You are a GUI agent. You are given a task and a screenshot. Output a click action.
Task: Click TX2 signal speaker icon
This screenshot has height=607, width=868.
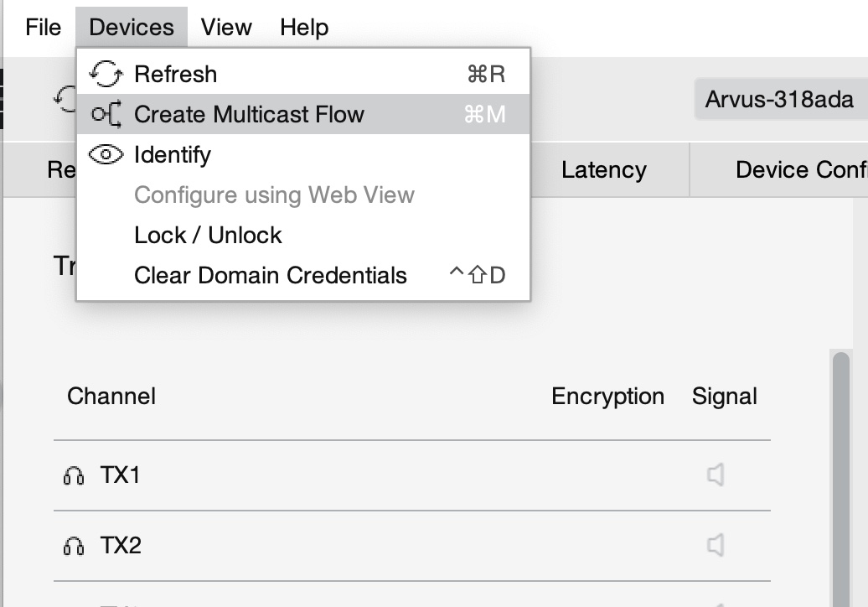[715, 546]
